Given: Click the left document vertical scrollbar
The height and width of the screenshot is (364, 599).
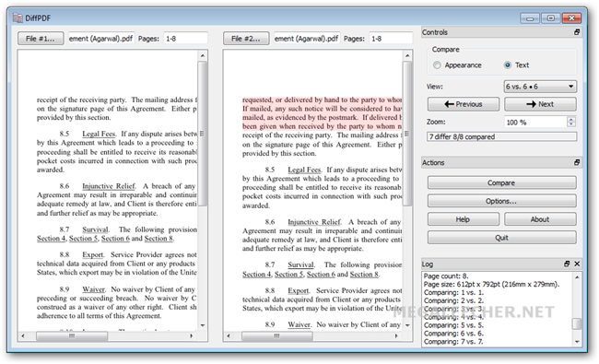Looking at the screenshot, I should 203,190.
